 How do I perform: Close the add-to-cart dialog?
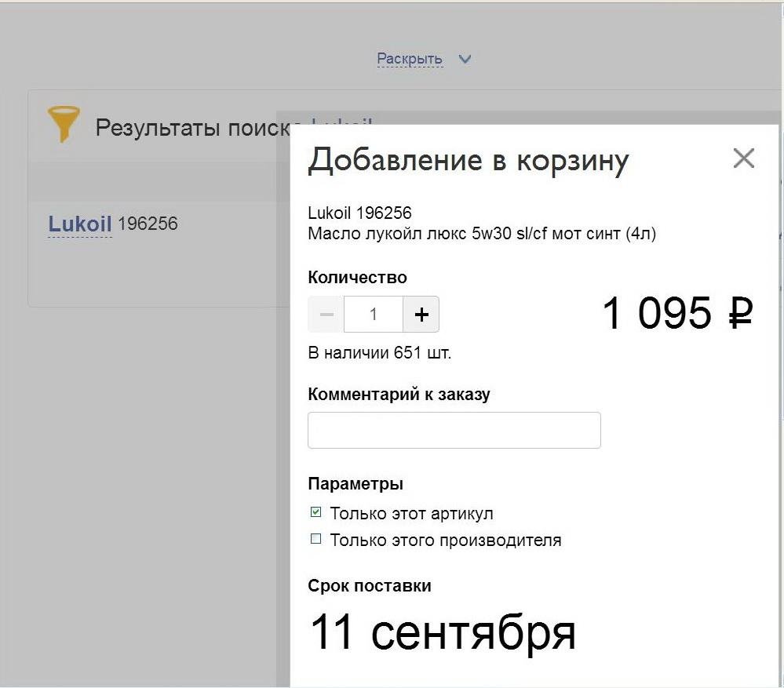743,158
